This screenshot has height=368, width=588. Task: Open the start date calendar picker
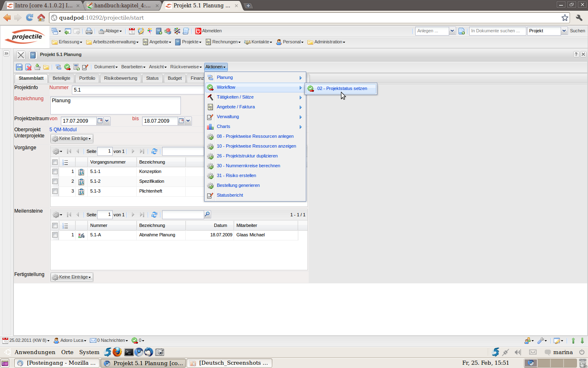[100, 121]
